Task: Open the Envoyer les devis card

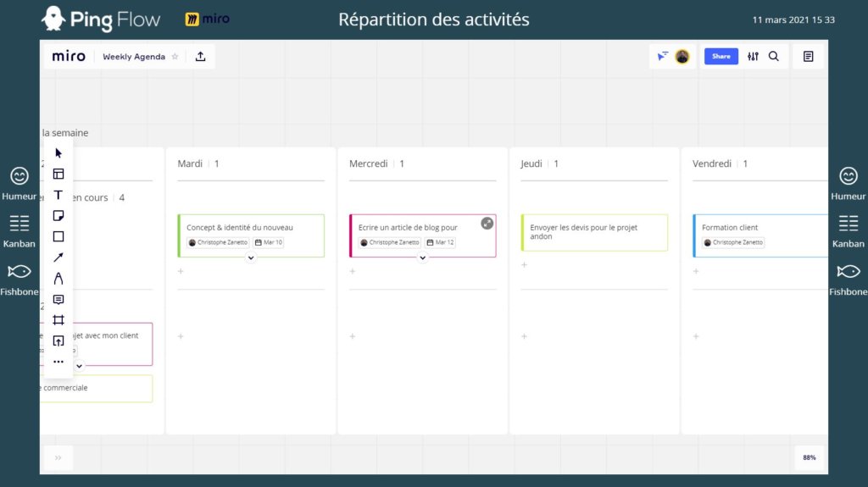Action: [594, 232]
